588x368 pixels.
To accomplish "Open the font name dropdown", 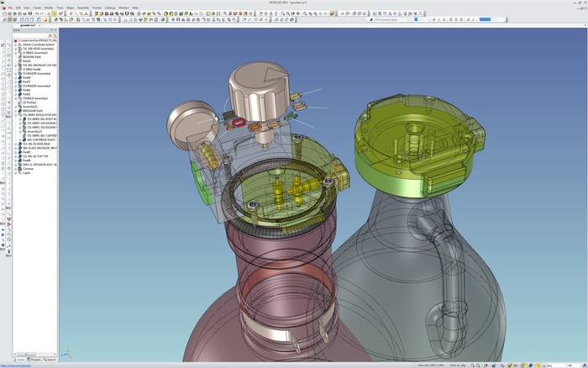I will 408,19.
